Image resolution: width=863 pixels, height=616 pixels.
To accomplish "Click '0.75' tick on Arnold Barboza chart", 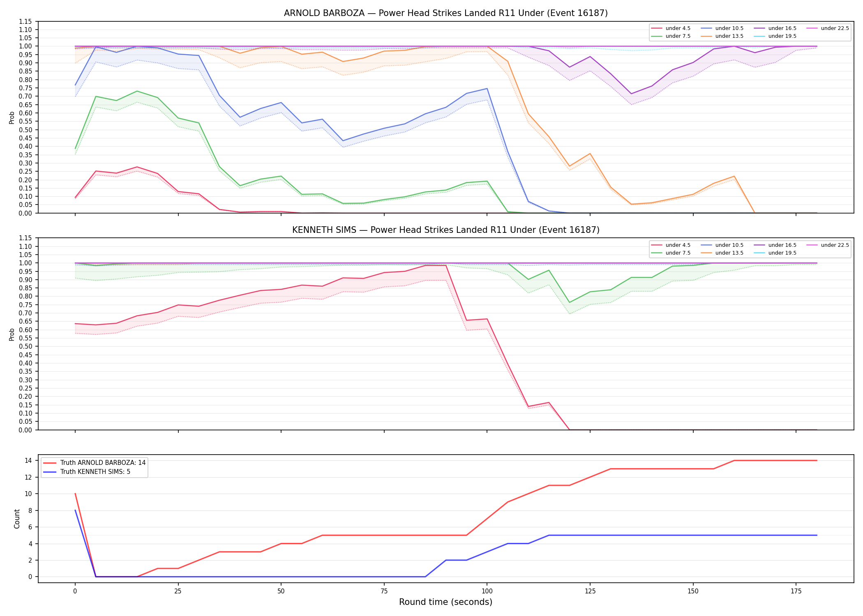I will click(25, 88).
